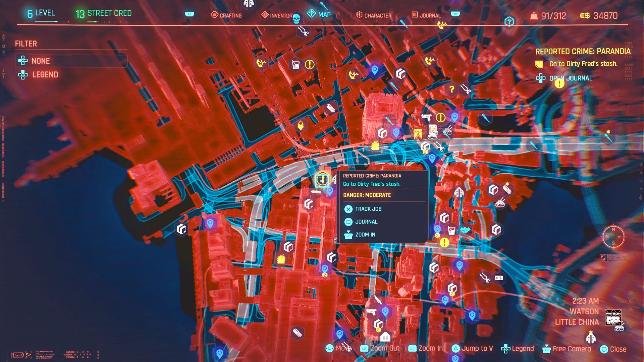This screenshot has width=644, height=362.
Task: Click the yellow REPORTED CRIME: PARANOIA tracker title
Action: pos(583,52)
